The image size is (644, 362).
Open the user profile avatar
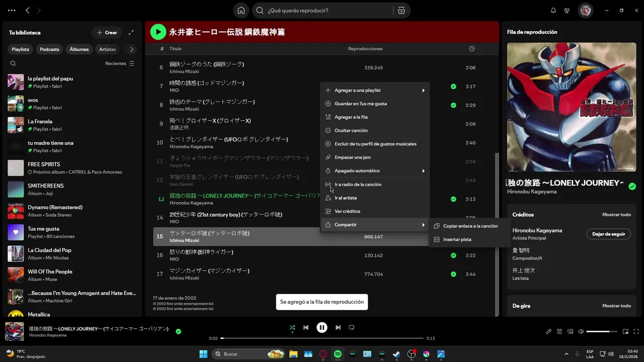coord(585,10)
